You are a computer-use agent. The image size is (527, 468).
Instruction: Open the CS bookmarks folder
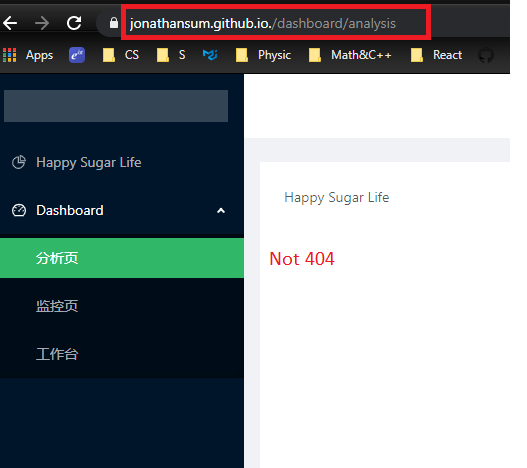click(120, 55)
